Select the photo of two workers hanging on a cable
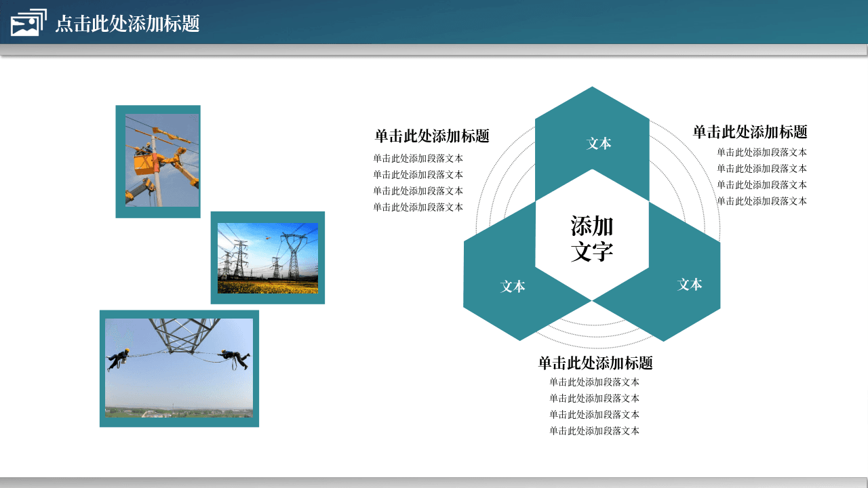This screenshot has width=868, height=488. tap(179, 368)
